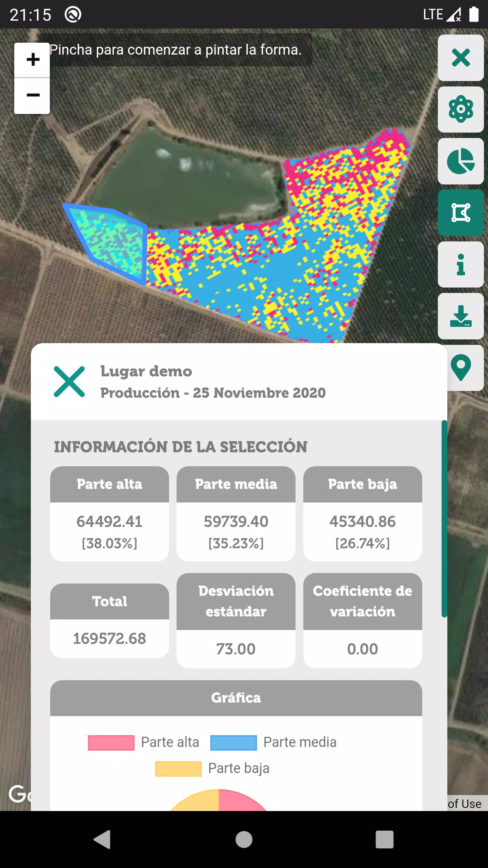Viewport: 488px width, 868px height.
Task: Toggle the polygon selection drawing tool
Action: [461, 213]
